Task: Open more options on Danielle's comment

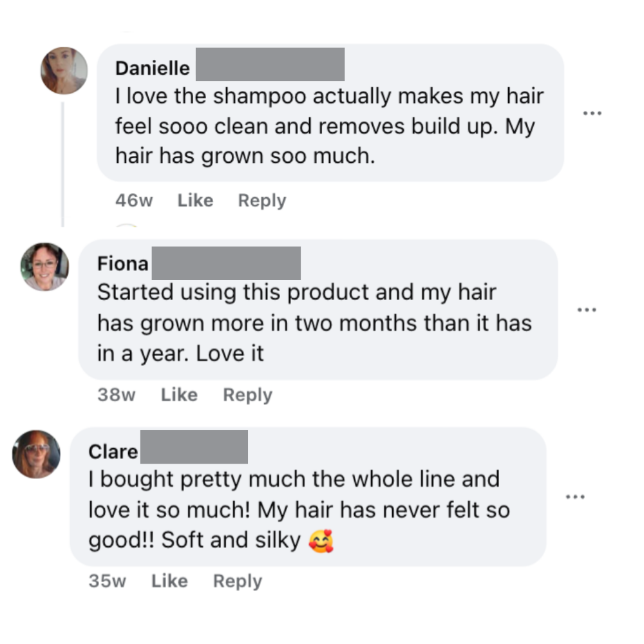Action: [x=592, y=113]
